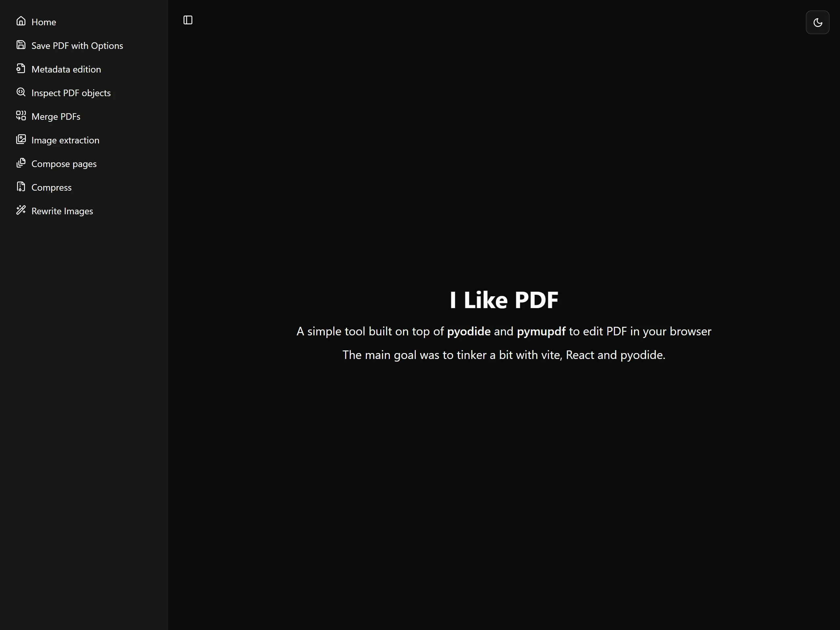Go to Image extraction
This screenshot has width=840, height=630.
point(65,140)
